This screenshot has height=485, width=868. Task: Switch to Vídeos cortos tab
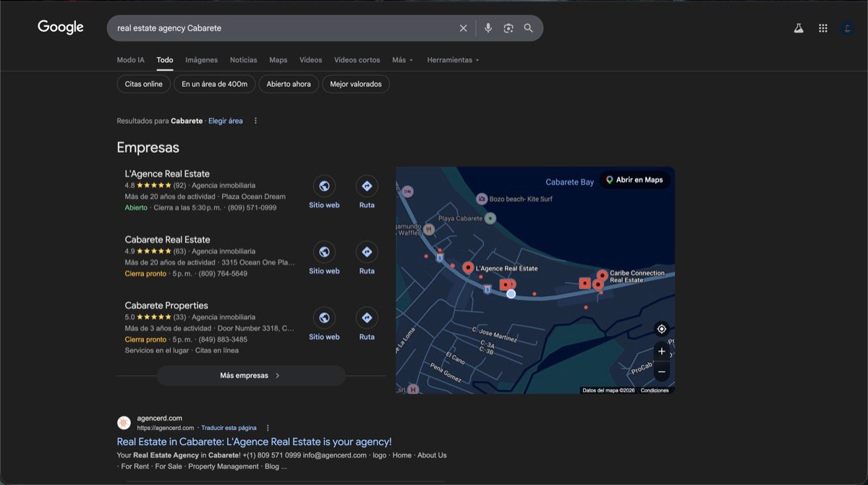point(357,60)
